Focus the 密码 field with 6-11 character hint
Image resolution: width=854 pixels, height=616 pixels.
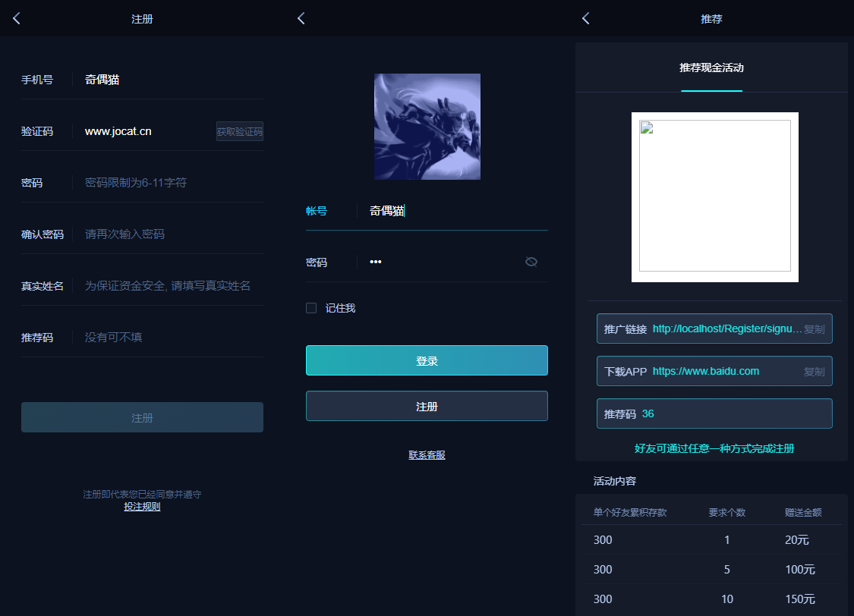coord(173,183)
